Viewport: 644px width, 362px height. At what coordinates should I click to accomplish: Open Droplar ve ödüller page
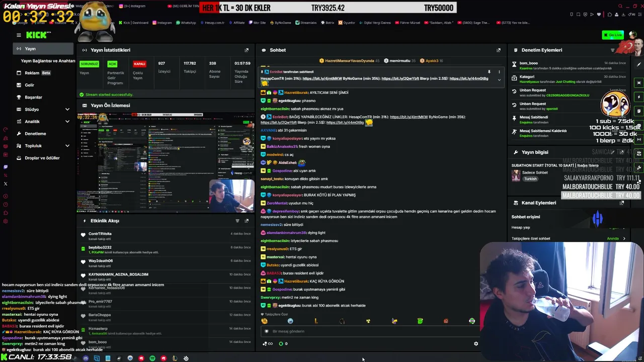[x=42, y=158]
